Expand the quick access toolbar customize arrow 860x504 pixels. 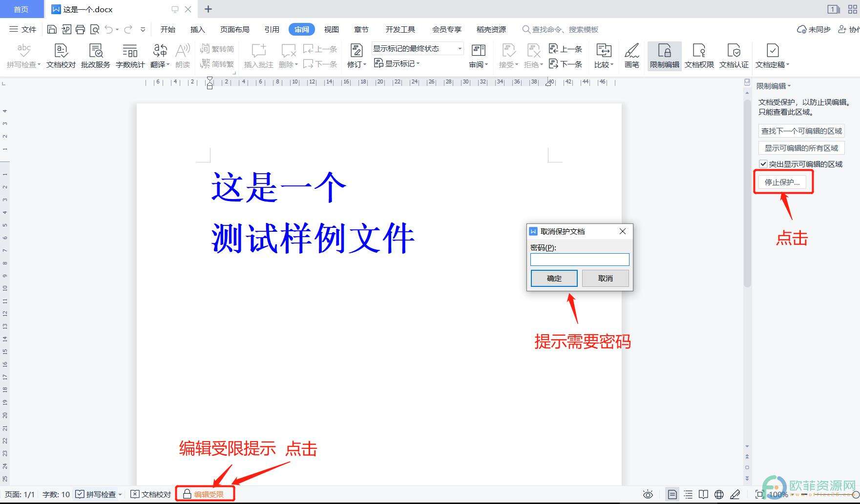click(x=143, y=29)
